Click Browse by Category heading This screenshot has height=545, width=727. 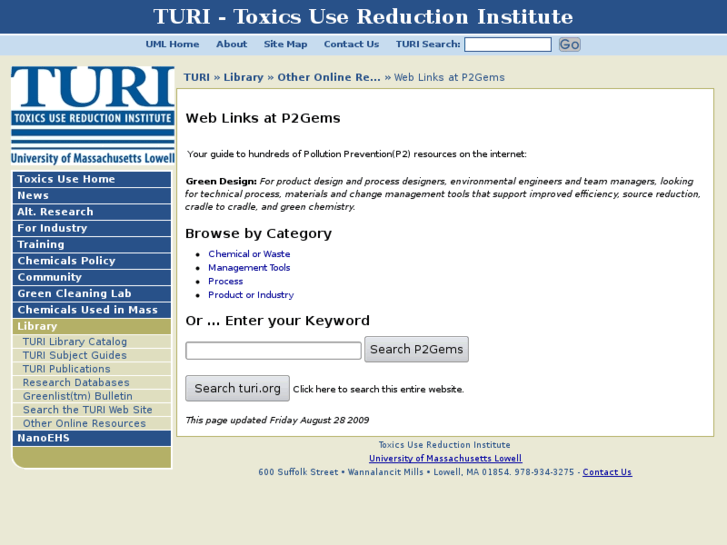[x=258, y=233]
